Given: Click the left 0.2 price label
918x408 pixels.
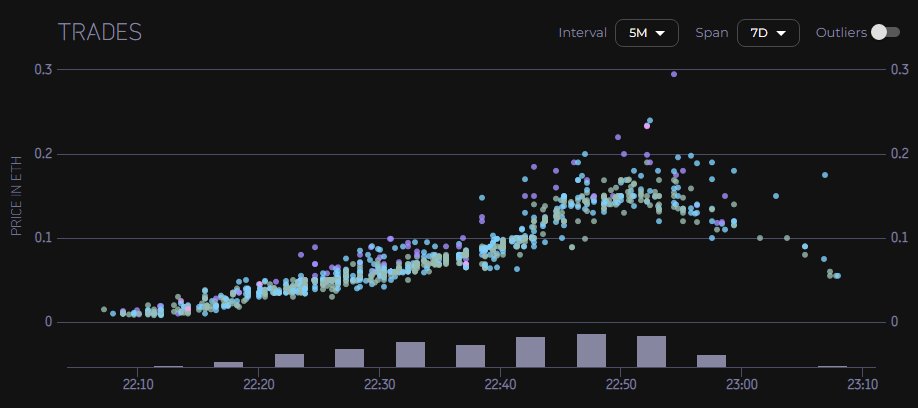Looking at the screenshot, I should click(x=45, y=154).
